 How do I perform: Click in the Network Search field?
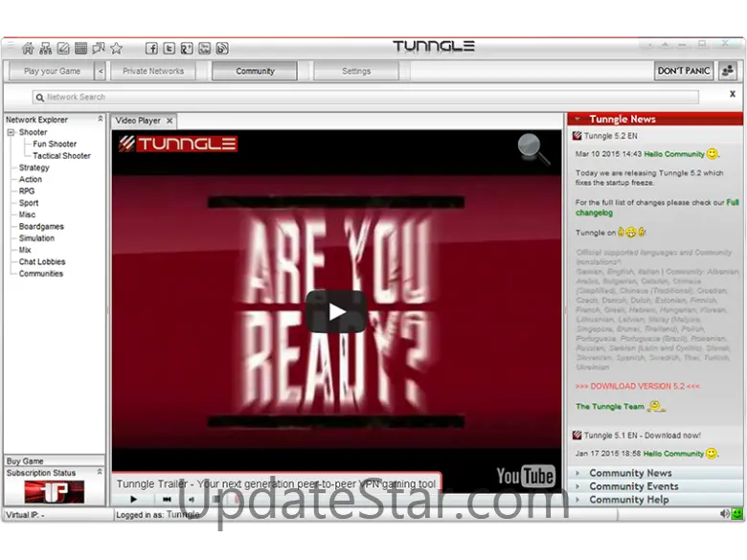[366, 97]
